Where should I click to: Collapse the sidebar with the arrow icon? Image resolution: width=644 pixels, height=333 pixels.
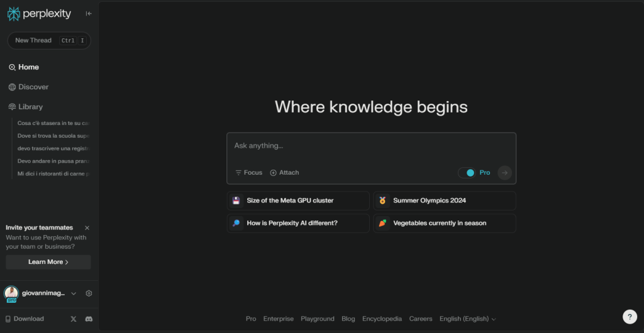click(89, 14)
